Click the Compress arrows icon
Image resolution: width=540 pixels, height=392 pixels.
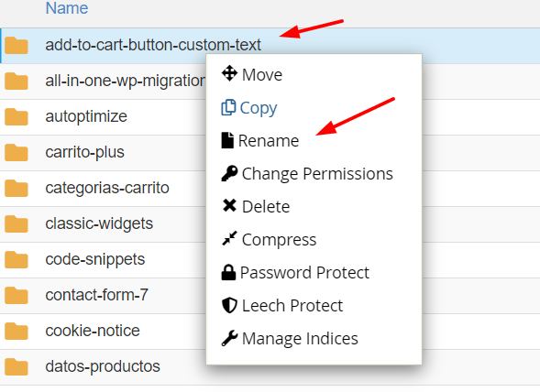229,238
